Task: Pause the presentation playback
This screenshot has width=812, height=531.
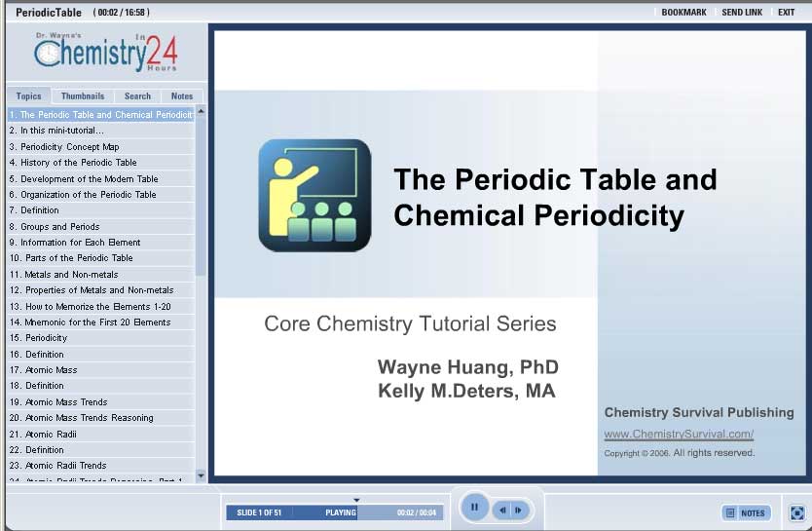Action: 474,508
